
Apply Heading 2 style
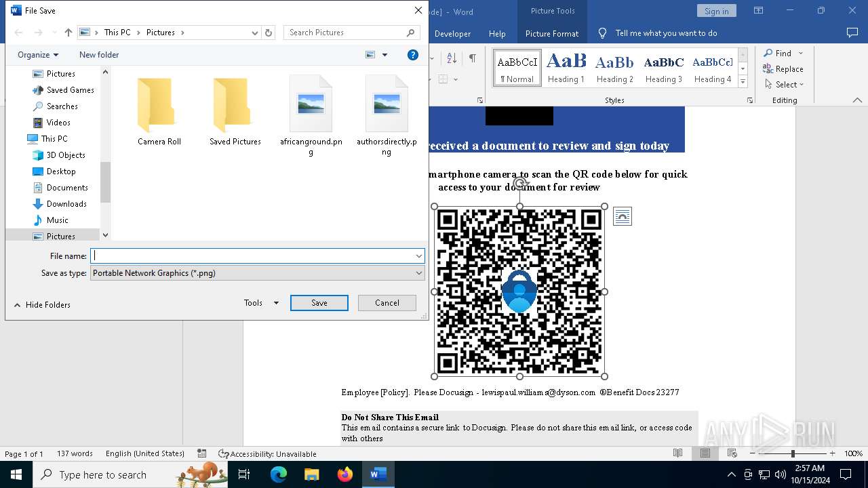coord(614,68)
